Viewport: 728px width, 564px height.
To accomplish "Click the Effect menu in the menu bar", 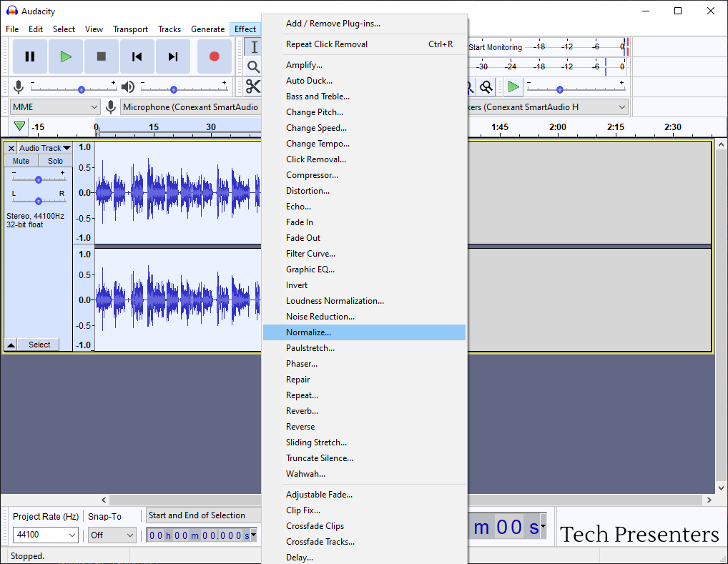I will 245,29.
